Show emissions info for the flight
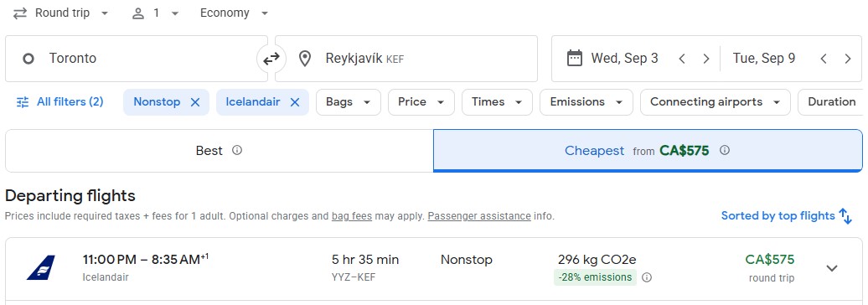868x305 pixels. (x=646, y=277)
